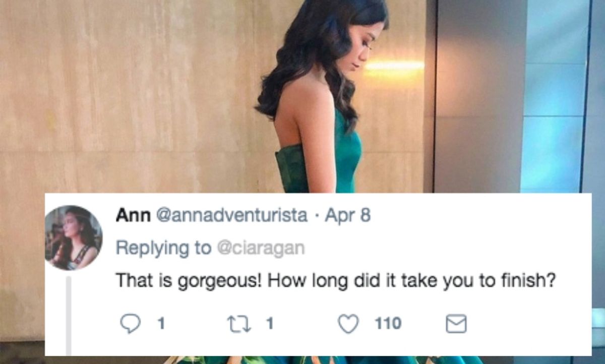Click the 110 likes count

[388, 324]
